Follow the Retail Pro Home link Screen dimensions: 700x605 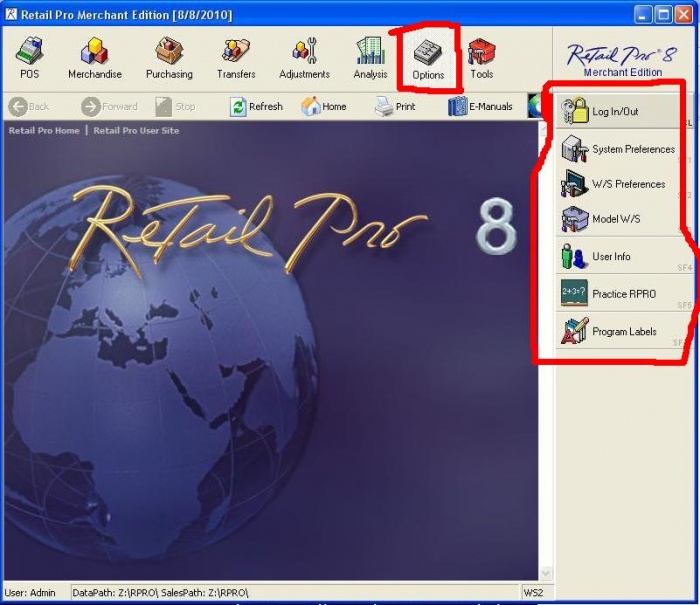[x=44, y=130]
